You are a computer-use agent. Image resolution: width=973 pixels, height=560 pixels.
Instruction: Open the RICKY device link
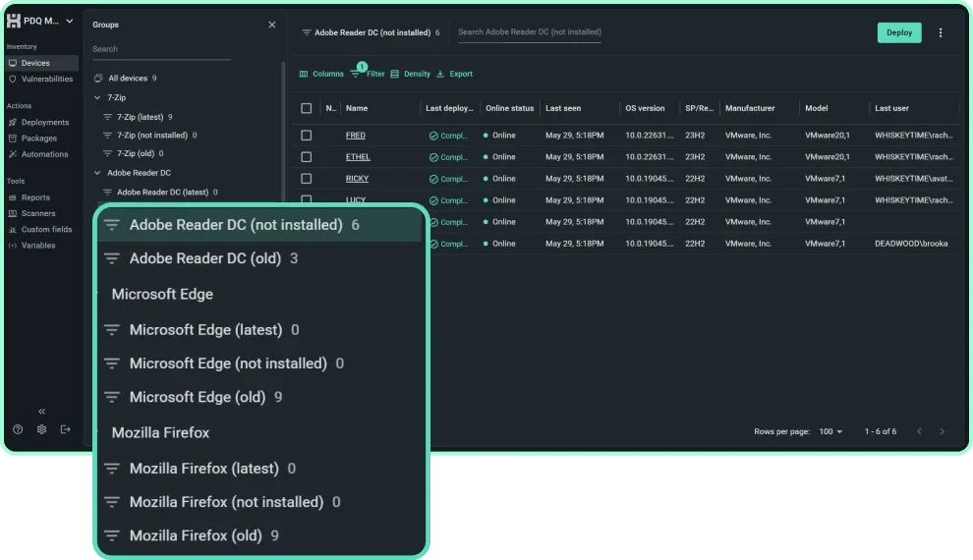[x=358, y=179]
